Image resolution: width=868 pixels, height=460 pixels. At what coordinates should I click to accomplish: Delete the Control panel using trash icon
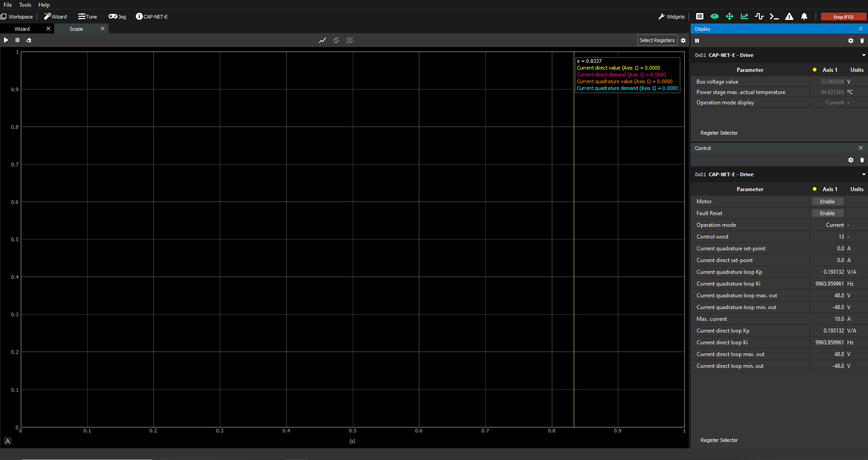click(x=862, y=160)
